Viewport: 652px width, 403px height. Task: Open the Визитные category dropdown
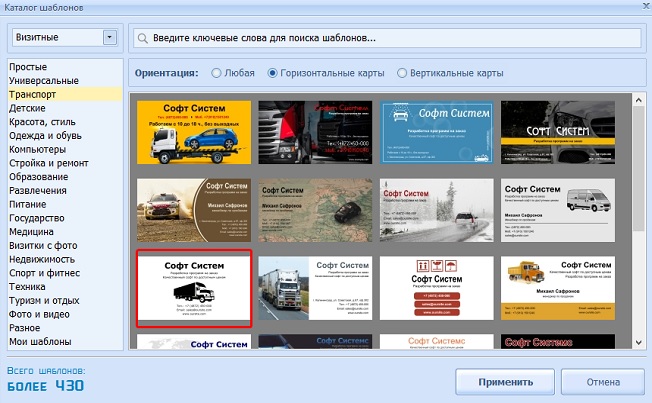pos(110,37)
